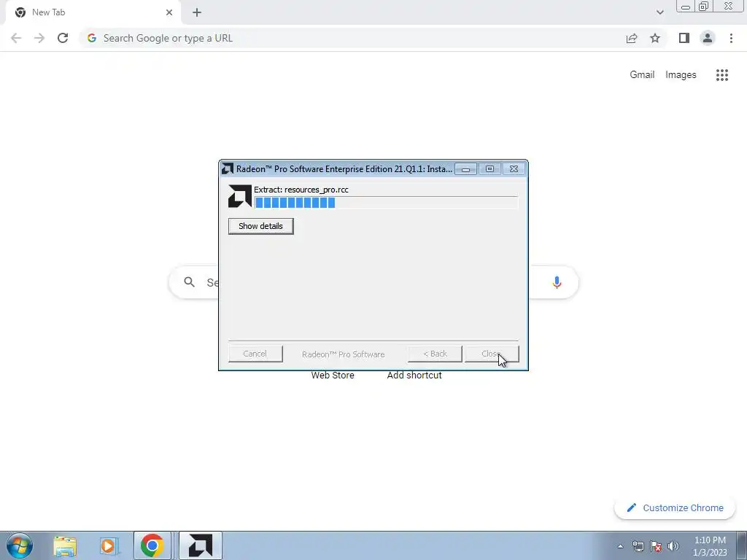Click Chrome icon in taskbar
Viewport: 747px width, 560px height.
coord(152,545)
